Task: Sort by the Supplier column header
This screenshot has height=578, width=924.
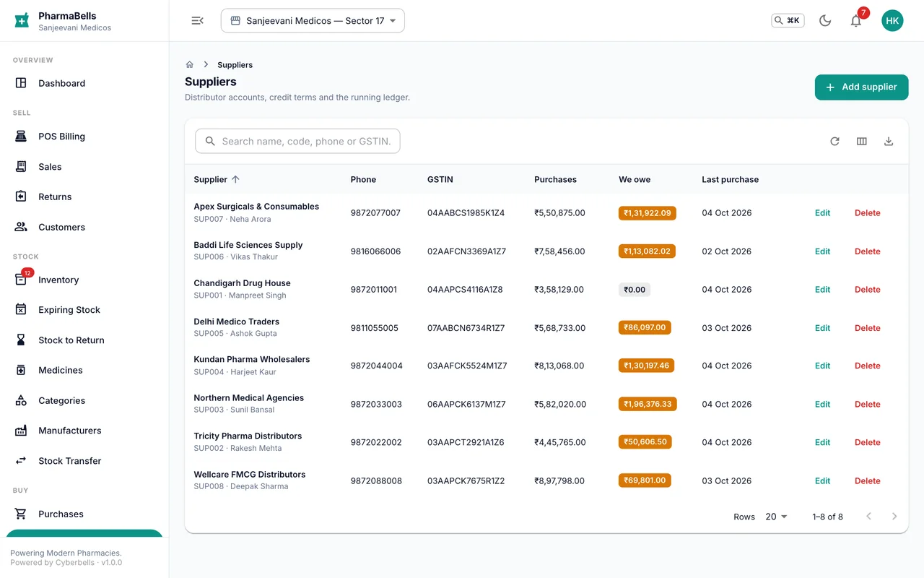Action: point(217,179)
